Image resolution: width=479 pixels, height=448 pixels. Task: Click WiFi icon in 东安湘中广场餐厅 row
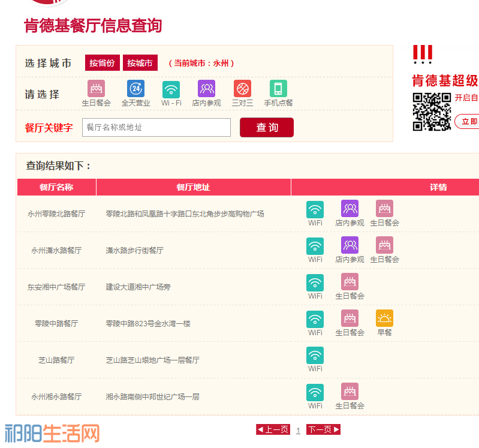click(315, 282)
